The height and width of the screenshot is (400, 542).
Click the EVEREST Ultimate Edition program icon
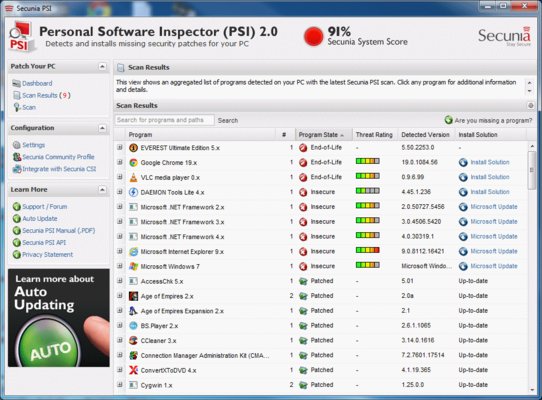pos(133,148)
